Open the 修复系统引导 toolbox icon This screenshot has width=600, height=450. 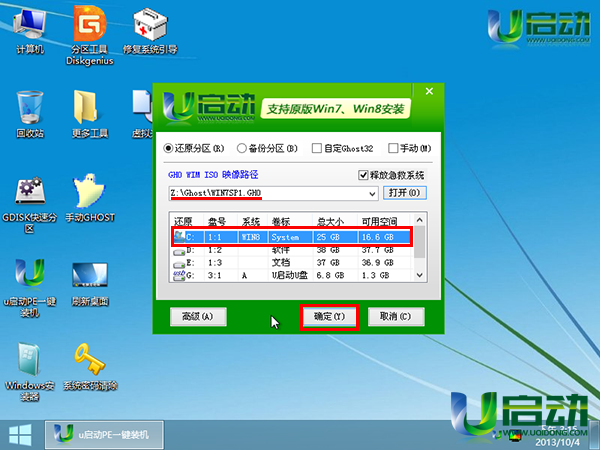point(150,31)
